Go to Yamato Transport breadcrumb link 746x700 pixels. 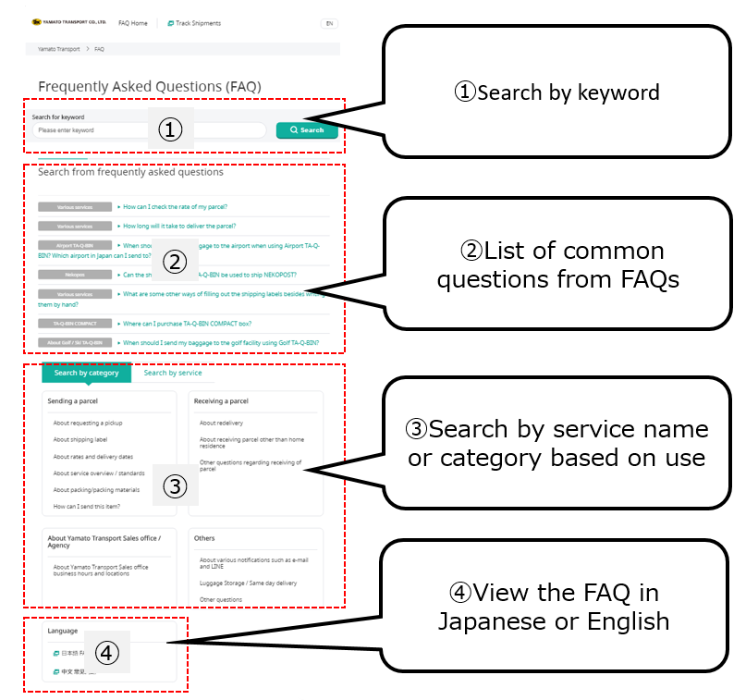click(x=58, y=47)
